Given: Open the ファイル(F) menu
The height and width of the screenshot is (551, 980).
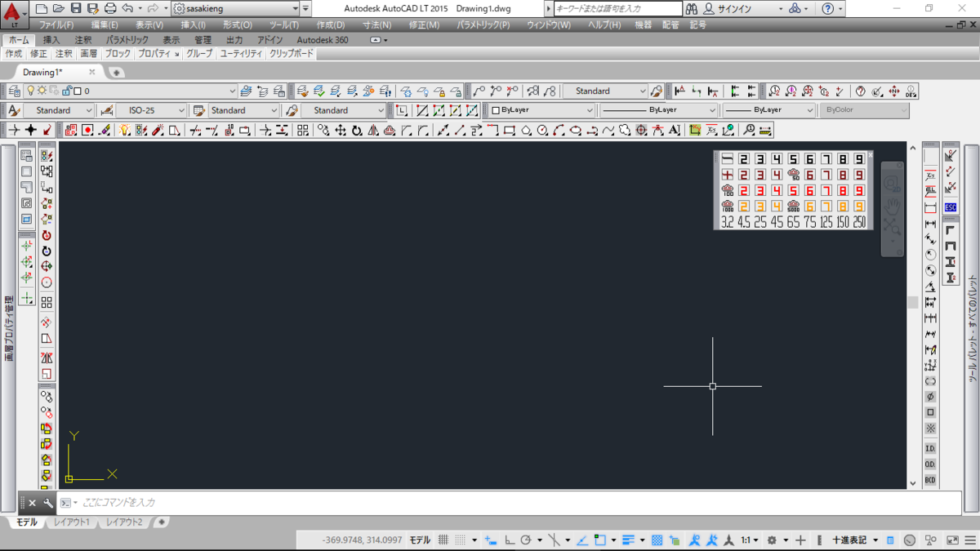Looking at the screenshot, I should [56, 24].
